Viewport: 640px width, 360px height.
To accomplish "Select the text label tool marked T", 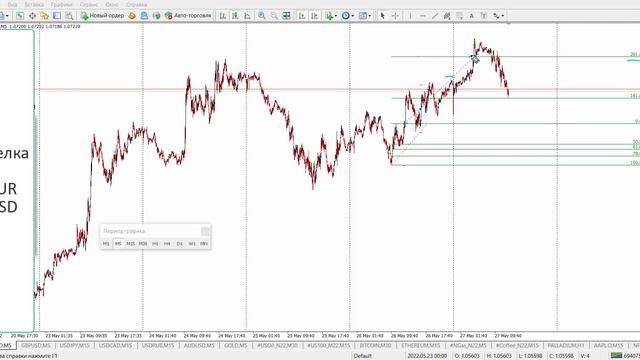I will pyautogui.click(x=484, y=16).
